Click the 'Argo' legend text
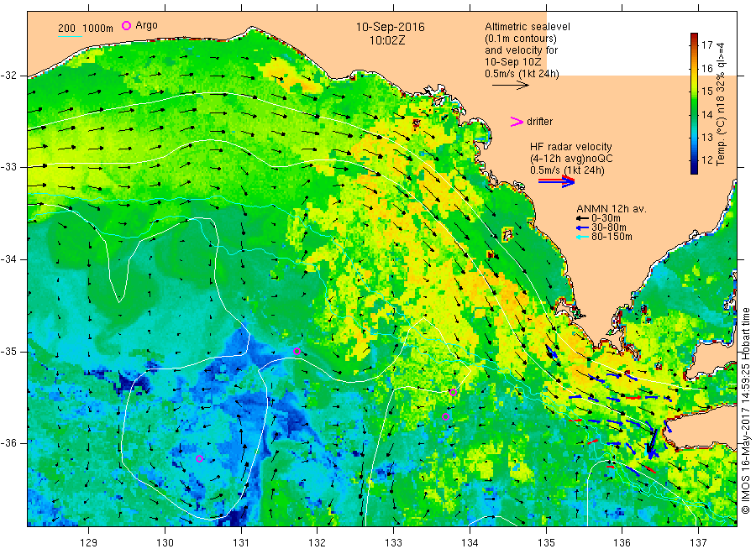The width and height of the screenshot is (756, 554). tap(146, 25)
